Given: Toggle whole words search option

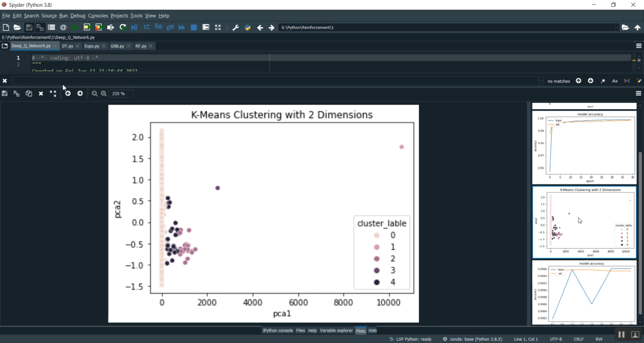Looking at the screenshot, I should [x=627, y=81].
